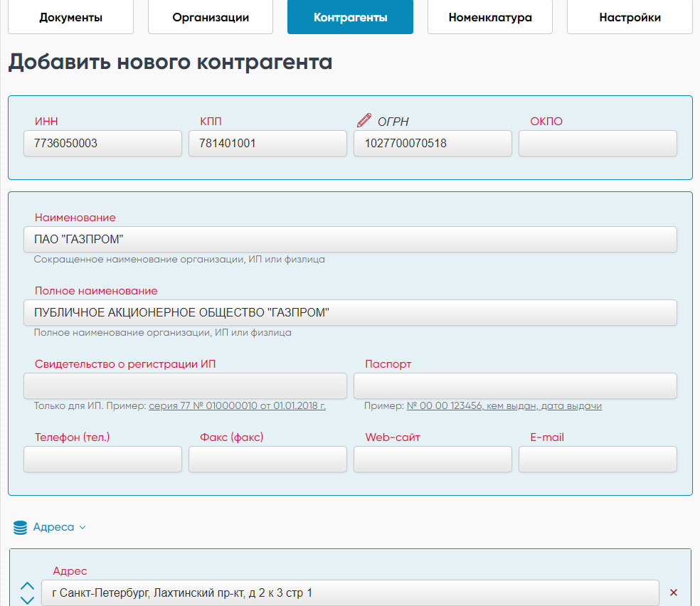Focus the КПП field with 781401001
Image resolution: width=700 pixels, height=606 pixels.
point(268,143)
